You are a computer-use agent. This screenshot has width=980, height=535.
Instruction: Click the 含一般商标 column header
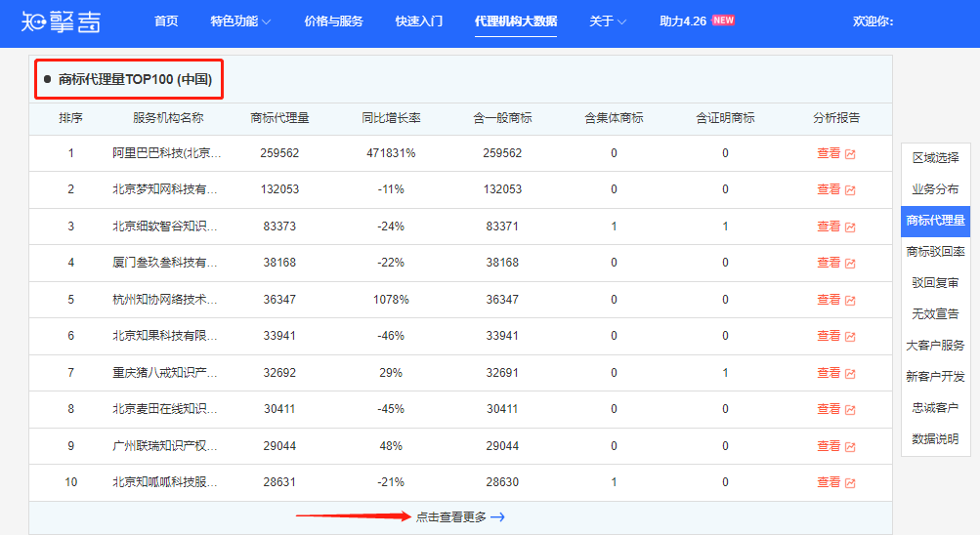tap(502, 118)
